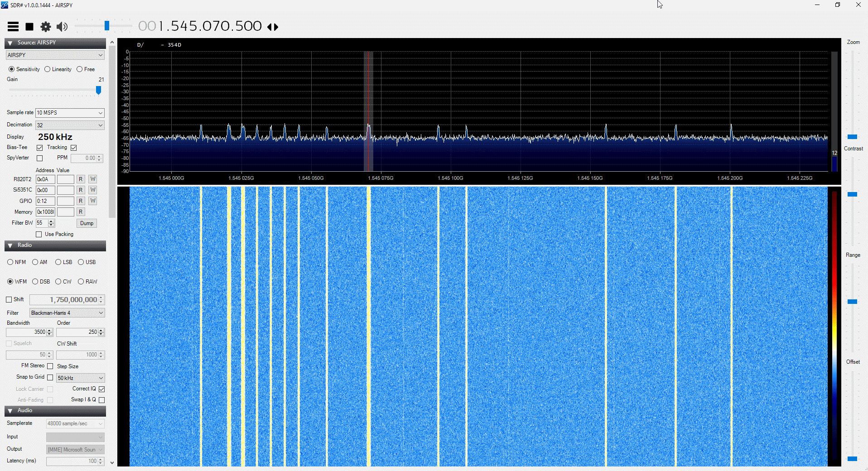This screenshot has width=868, height=471.
Task: Click the SDR# application icon in the titlebar
Action: point(5,5)
